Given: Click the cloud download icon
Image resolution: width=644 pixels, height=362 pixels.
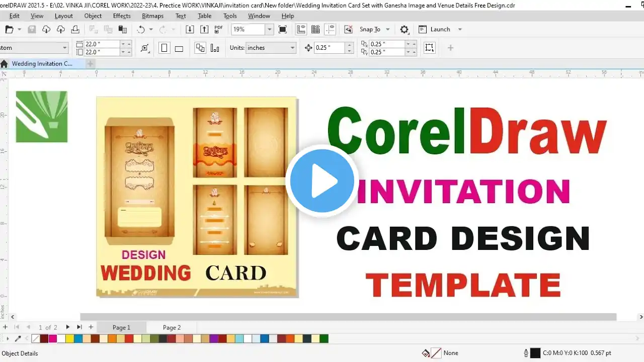Looking at the screenshot, I should (46, 30).
